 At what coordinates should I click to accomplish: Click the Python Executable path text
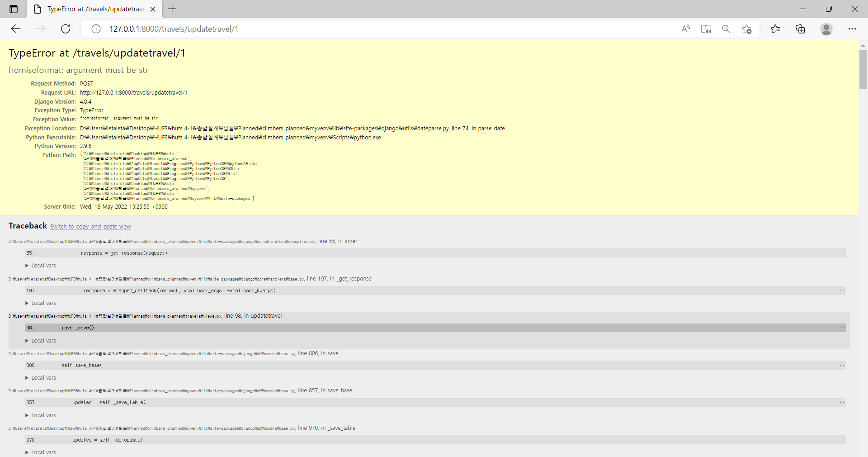pyautogui.click(x=230, y=138)
